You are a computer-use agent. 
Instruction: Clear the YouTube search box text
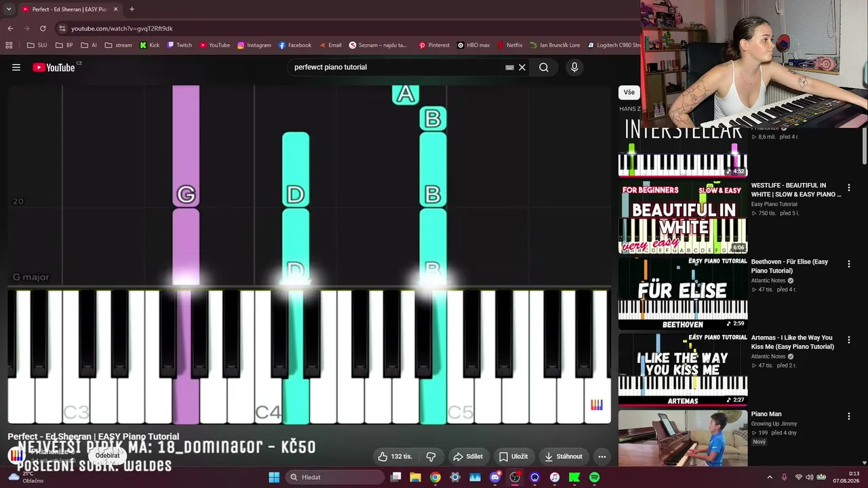[522, 67]
